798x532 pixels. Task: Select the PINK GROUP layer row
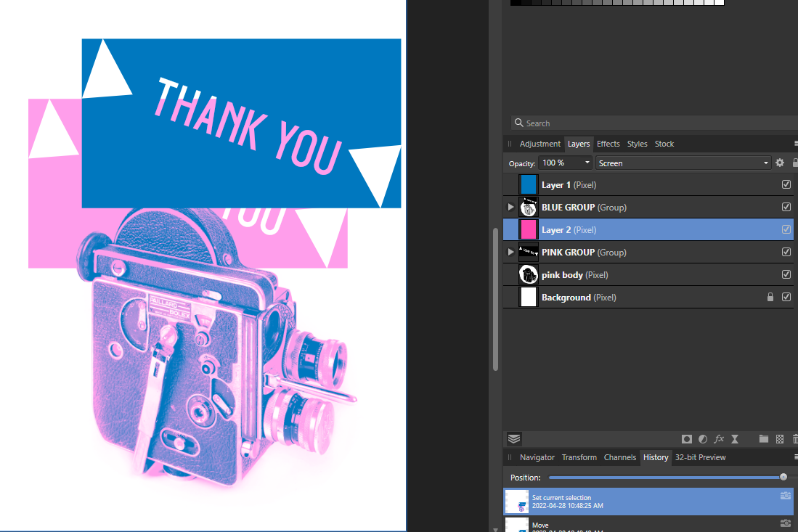pos(648,252)
